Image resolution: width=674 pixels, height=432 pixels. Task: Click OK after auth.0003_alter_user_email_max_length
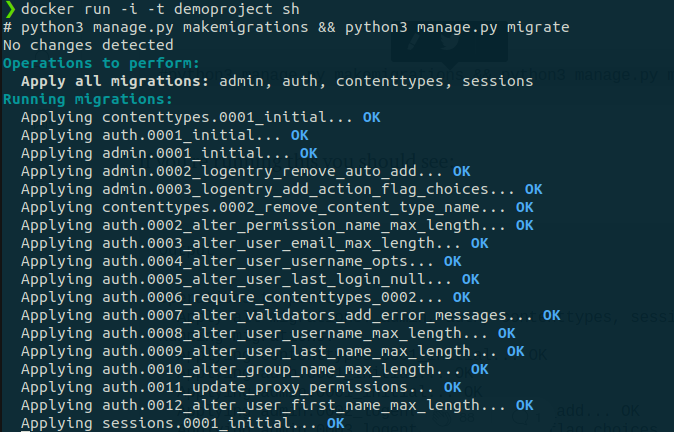click(480, 244)
